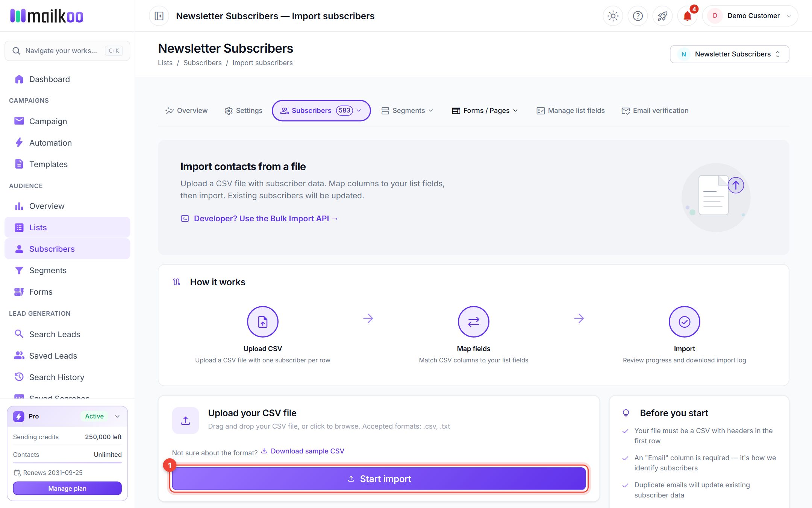The height and width of the screenshot is (508, 812).
Task: Click the Manage plan button
Action: click(x=67, y=488)
